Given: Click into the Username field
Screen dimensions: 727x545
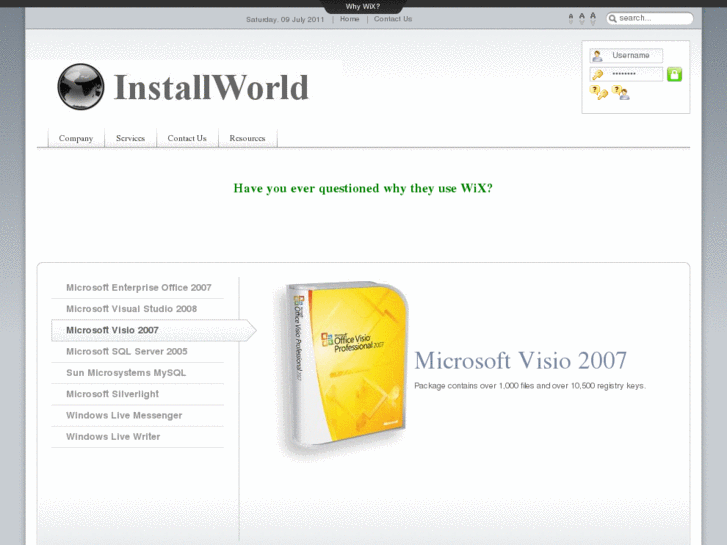Looking at the screenshot, I should point(626,56).
